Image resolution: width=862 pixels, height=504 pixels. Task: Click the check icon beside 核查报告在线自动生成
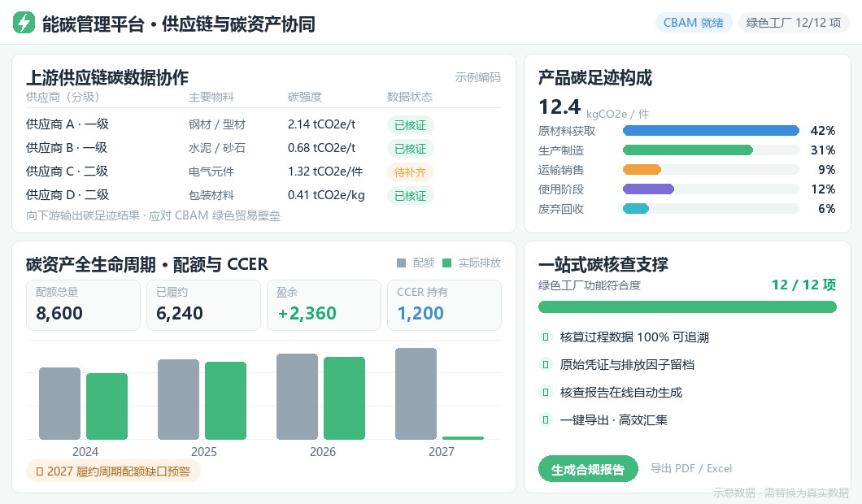pos(546,393)
